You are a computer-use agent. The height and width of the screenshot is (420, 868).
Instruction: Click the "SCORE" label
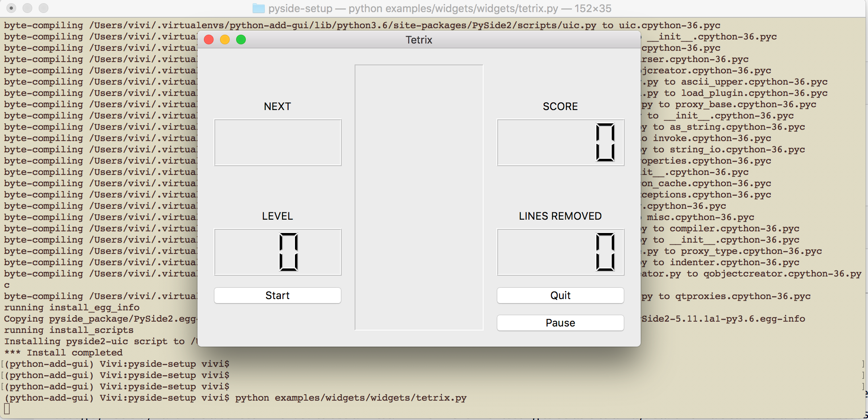click(x=561, y=106)
